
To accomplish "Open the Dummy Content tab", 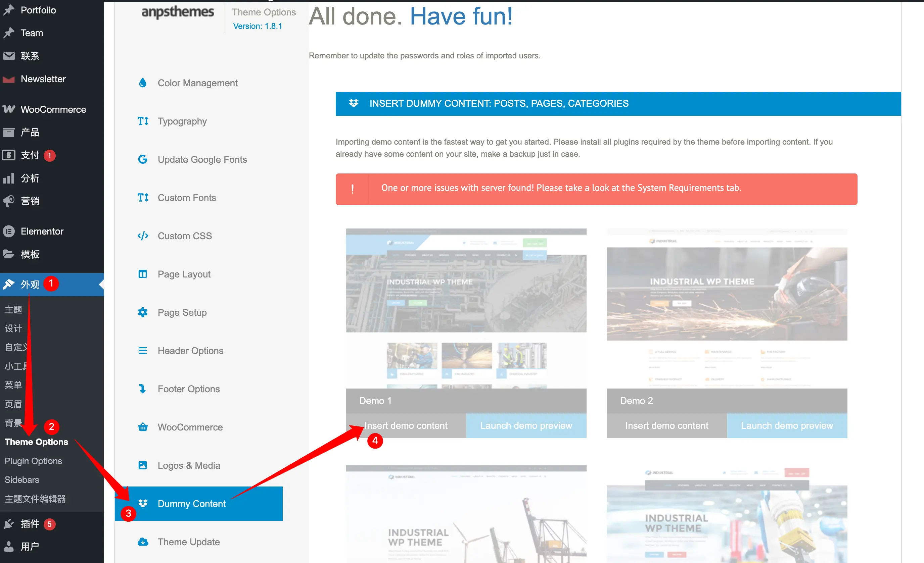I will click(x=198, y=503).
